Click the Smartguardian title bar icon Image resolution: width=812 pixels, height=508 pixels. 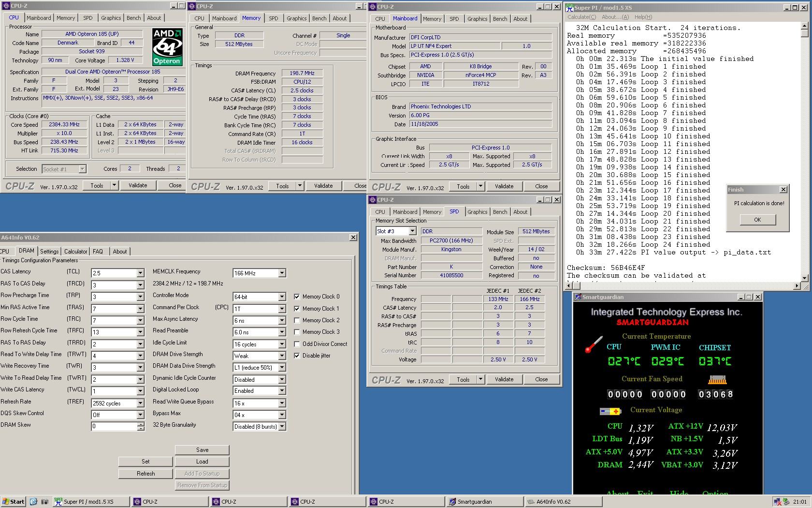pos(577,297)
